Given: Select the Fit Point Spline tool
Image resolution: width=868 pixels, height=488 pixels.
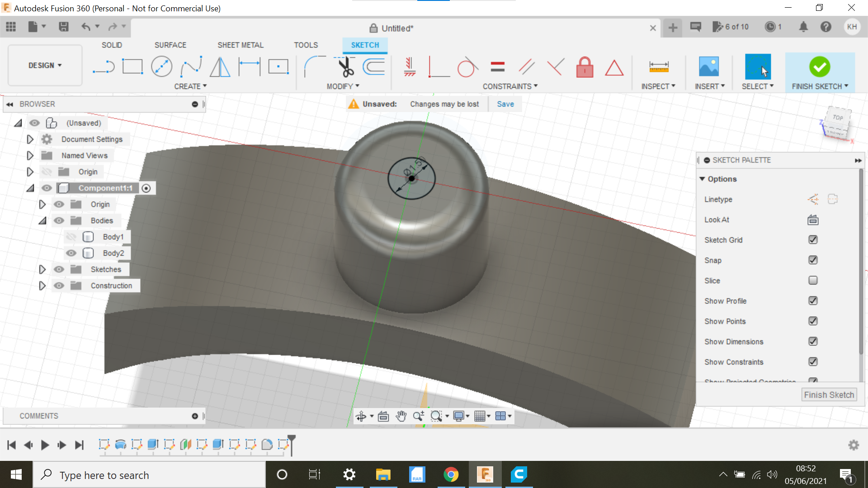Looking at the screenshot, I should (191, 66).
